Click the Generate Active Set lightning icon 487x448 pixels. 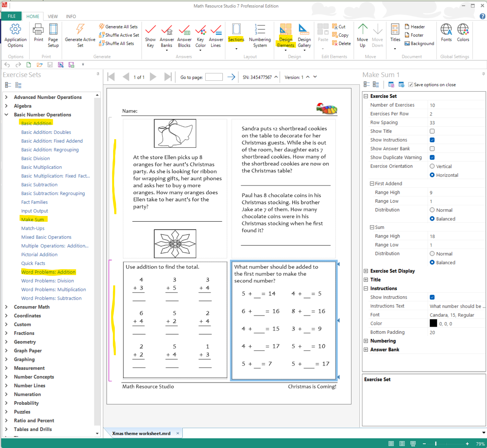80,29
